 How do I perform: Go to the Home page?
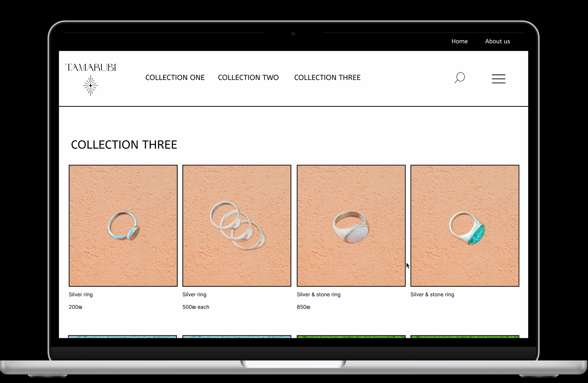pyautogui.click(x=459, y=41)
